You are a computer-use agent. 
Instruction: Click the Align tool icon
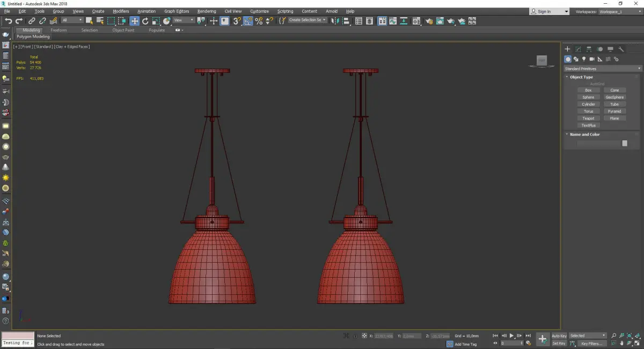coord(347,21)
